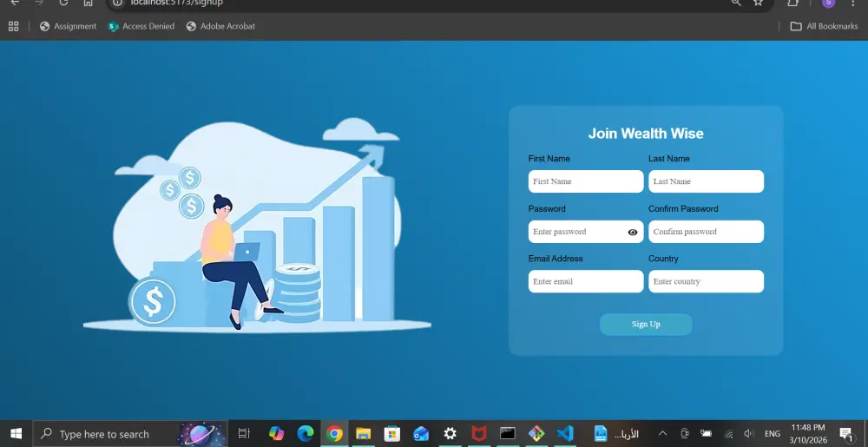Focus the Last Name input field
Viewport: 868px width, 447px height.
coord(706,181)
